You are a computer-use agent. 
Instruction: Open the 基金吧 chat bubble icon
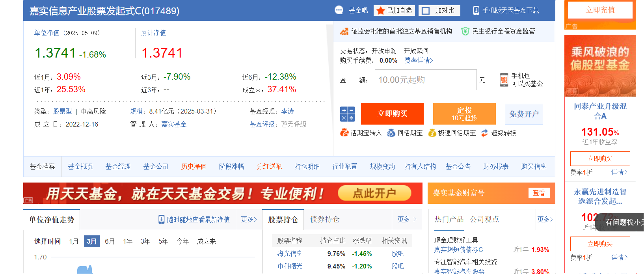pyautogui.click(x=339, y=10)
